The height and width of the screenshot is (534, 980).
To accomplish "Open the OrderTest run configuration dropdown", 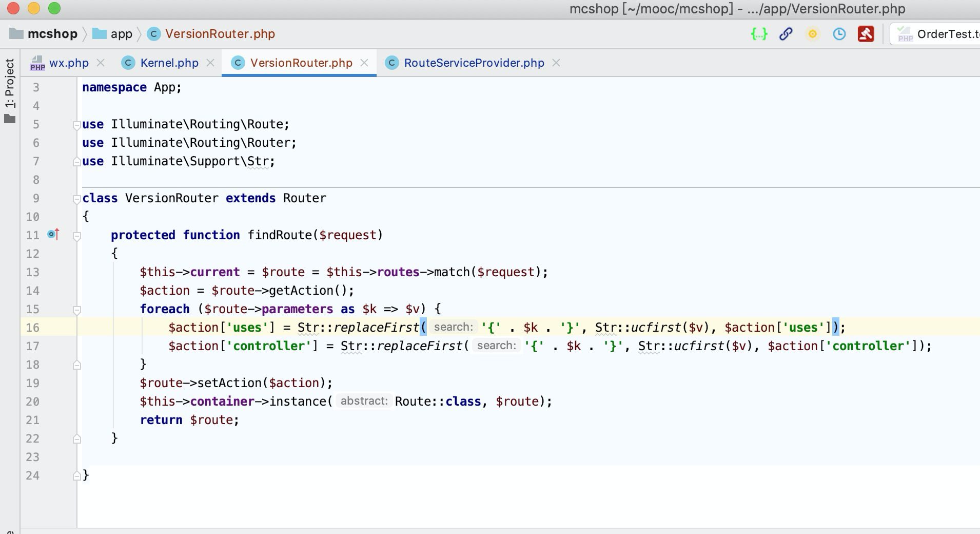I will point(935,34).
